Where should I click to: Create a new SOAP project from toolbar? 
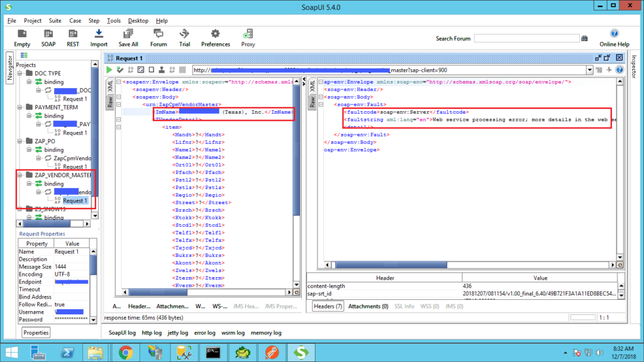click(48, 38)
